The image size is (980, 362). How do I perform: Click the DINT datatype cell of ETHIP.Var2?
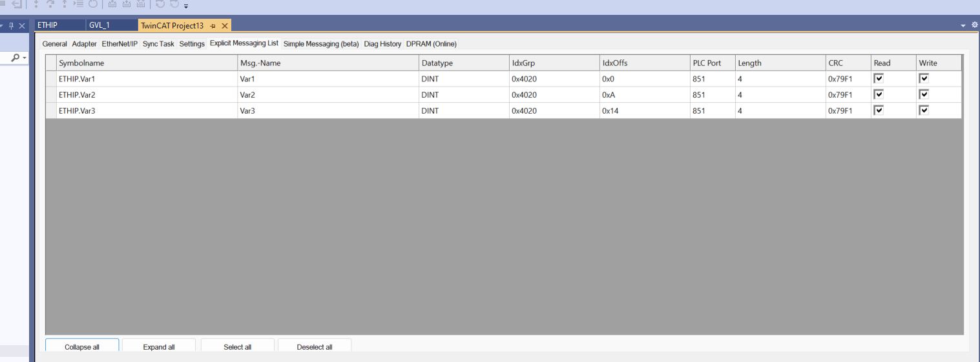pos(463,95)
